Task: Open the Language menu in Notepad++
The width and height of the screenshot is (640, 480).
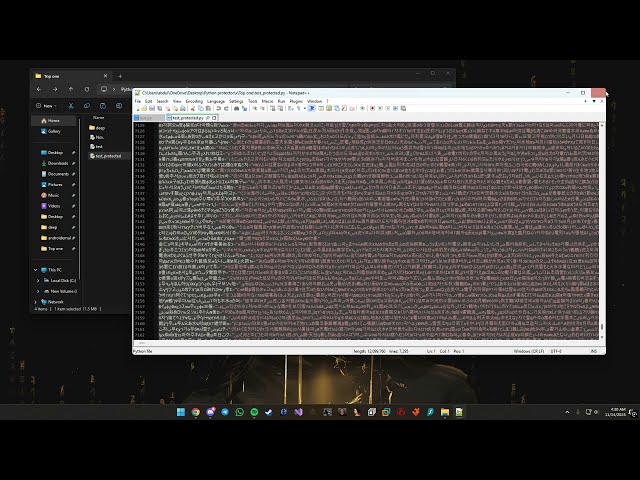Action: 216,101
